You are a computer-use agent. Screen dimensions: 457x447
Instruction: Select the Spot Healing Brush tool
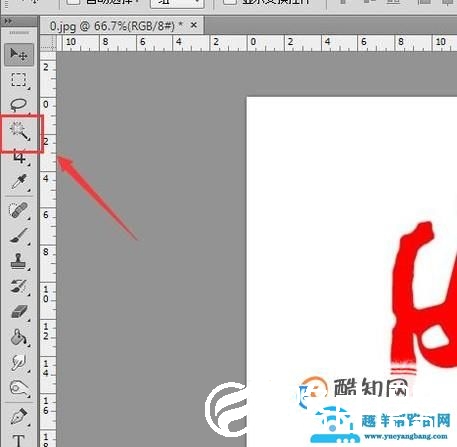pyautogui.click(x=19, y=210)
